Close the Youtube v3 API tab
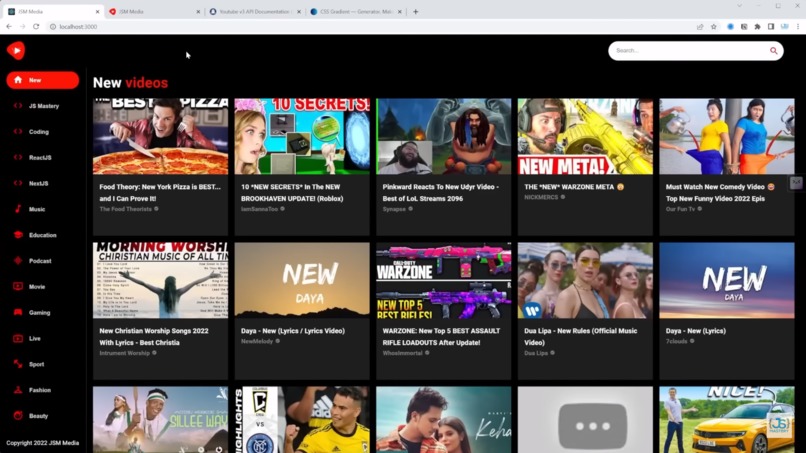Image resolution: width=806 pixels, height=453 pixels. [x=299, y=11]
